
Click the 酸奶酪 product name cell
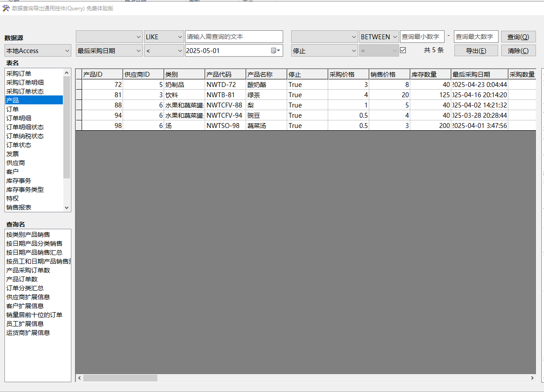point(266,85)
